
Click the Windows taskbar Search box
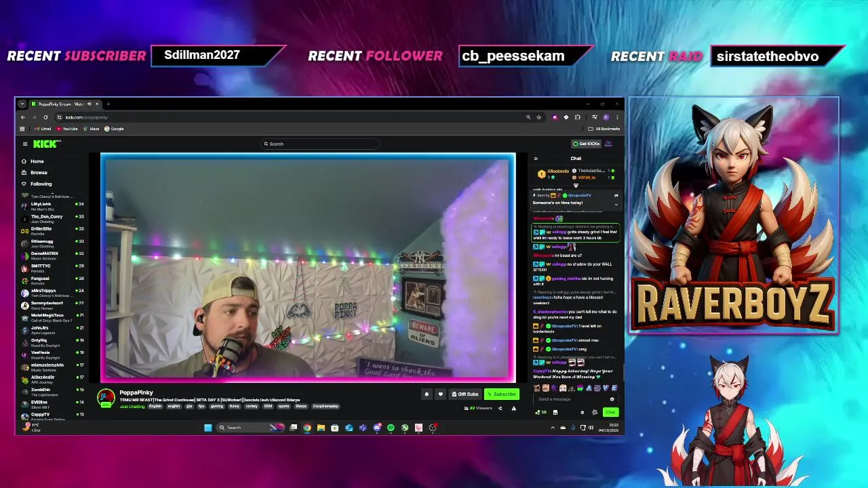[x=250, y=428]
